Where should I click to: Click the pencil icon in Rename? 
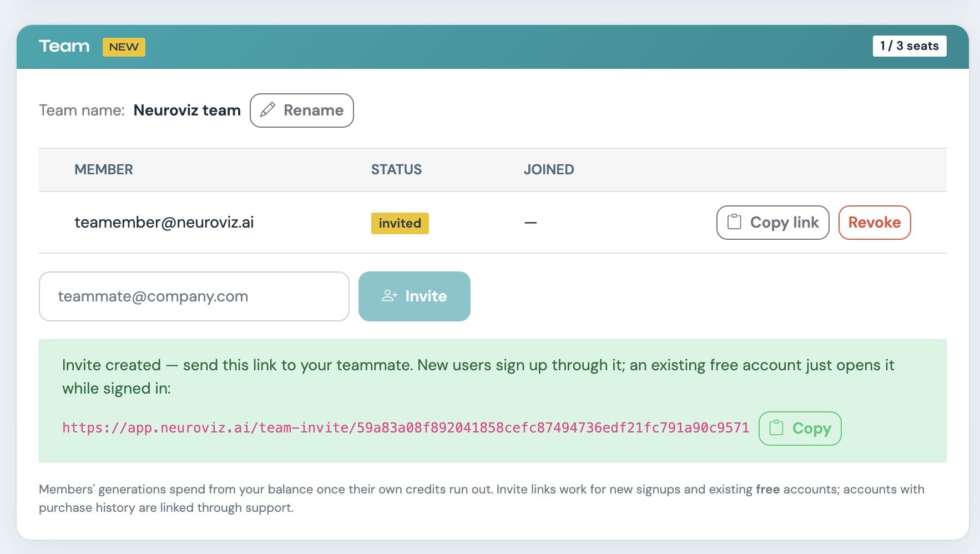tap(267, 110)
